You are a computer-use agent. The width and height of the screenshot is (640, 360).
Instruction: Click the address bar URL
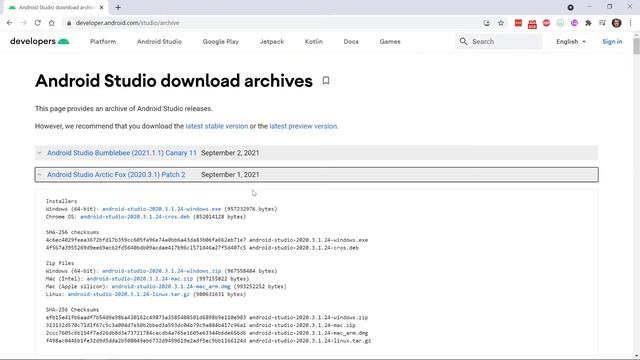(127, 23)
